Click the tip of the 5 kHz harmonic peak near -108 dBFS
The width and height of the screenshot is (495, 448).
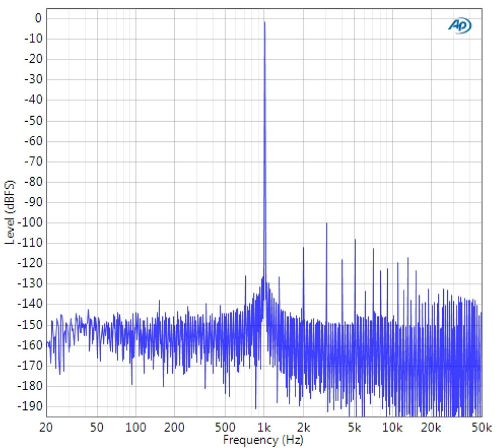point(355,239)
